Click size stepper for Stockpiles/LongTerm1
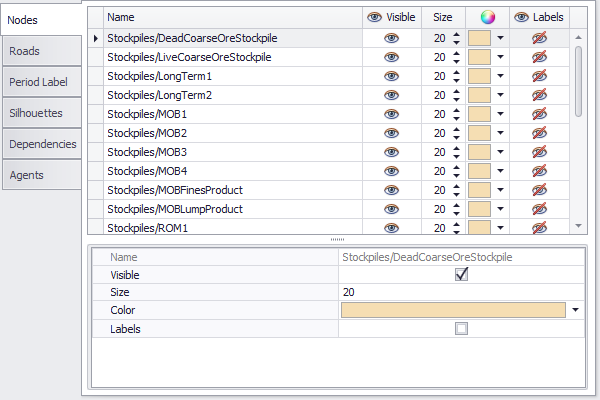This screenshot has height=400, width=600. point(456,76)
